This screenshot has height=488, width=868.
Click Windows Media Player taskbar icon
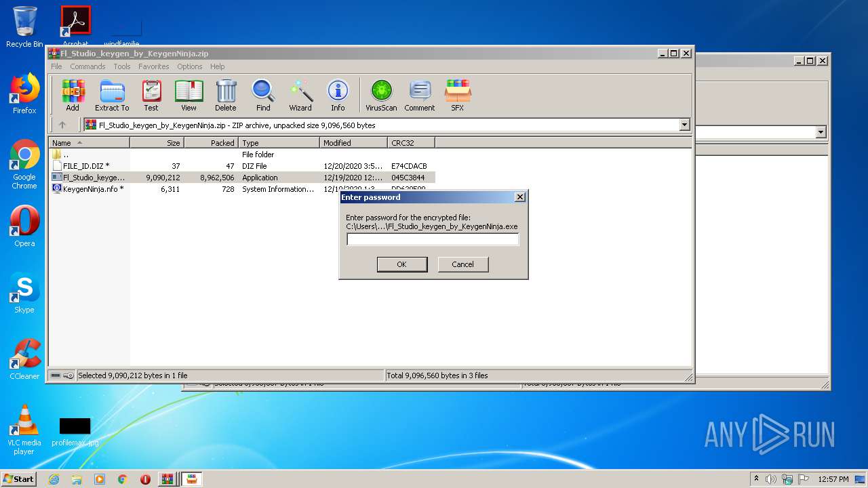tap(100, 479)
